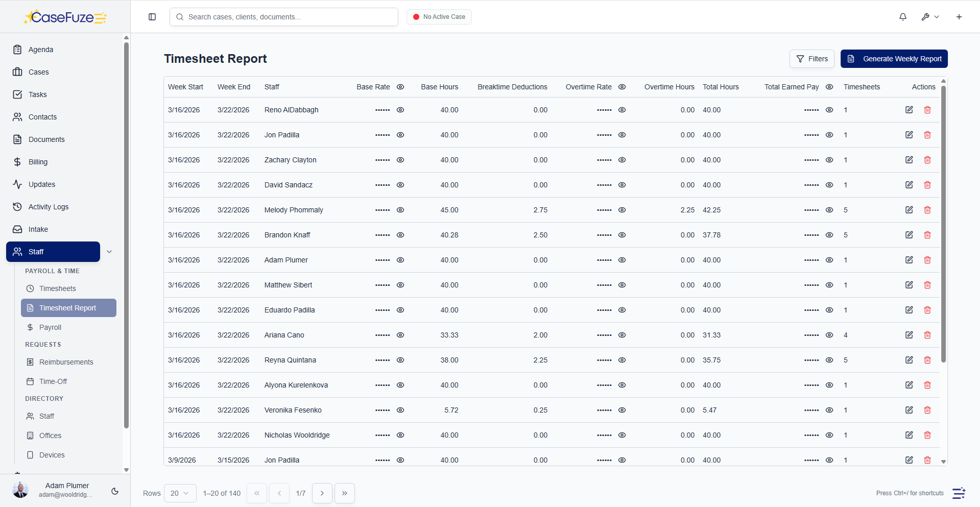This screenshot has width=980, height=507.
Task: Delete Brandon Knaff's timesheet entry
Action: tap(927, 235)
